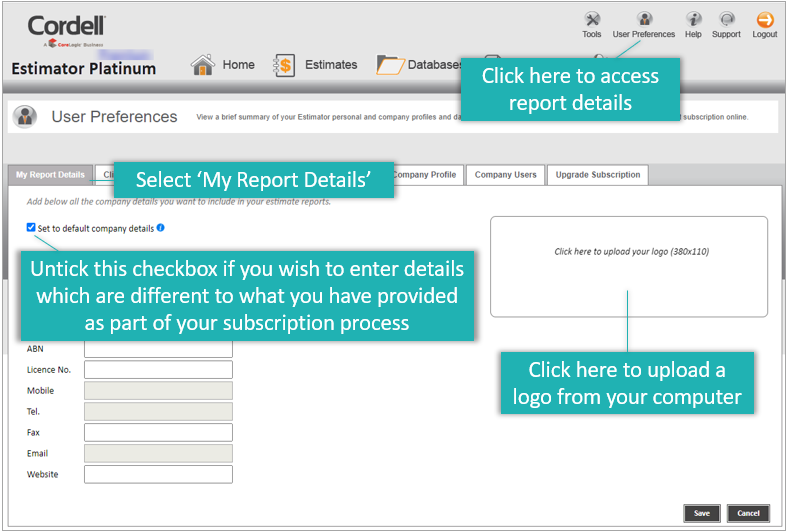
Task: Click the Logout icon
Action: click(765, 20)
